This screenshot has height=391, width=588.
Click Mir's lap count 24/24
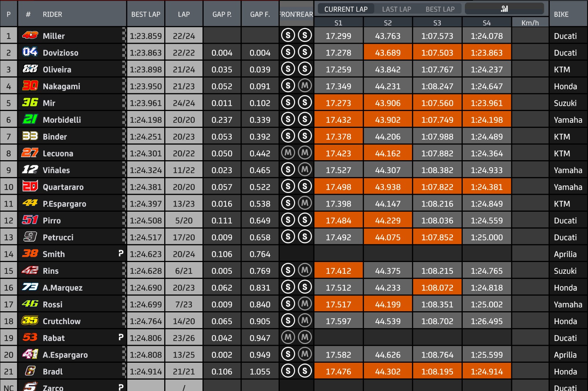[x=184, y=103]
